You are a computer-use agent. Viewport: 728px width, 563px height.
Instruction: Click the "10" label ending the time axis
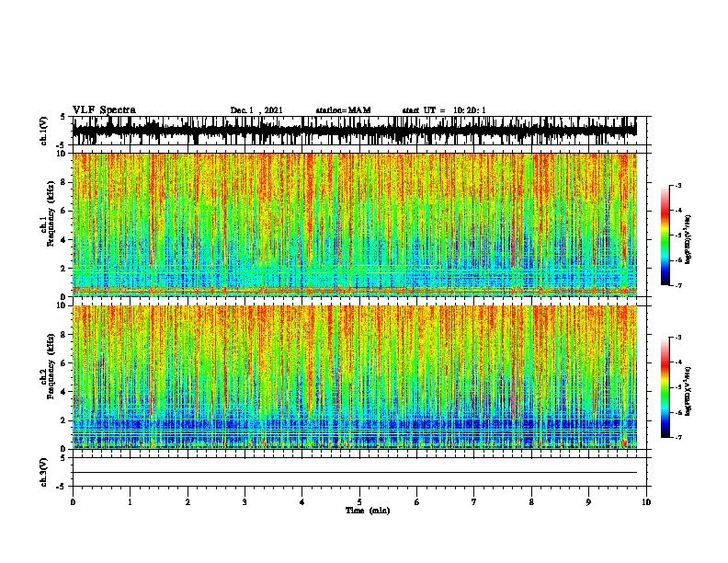[x=646, y=502]
